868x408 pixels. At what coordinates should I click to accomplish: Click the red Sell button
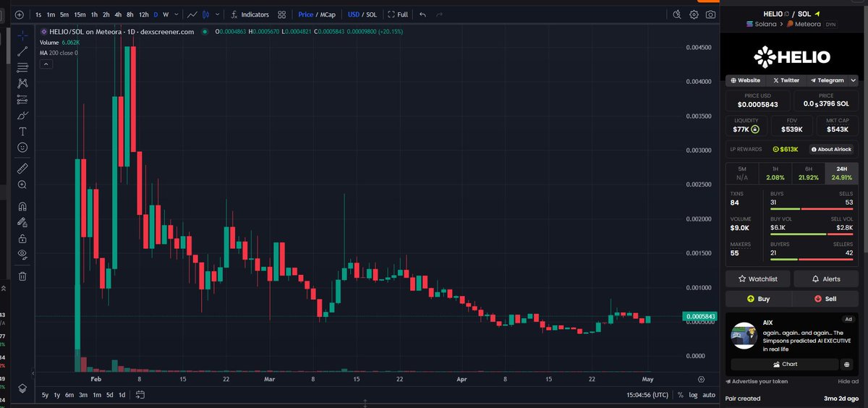pyautogui.click(x=825, y=298)
